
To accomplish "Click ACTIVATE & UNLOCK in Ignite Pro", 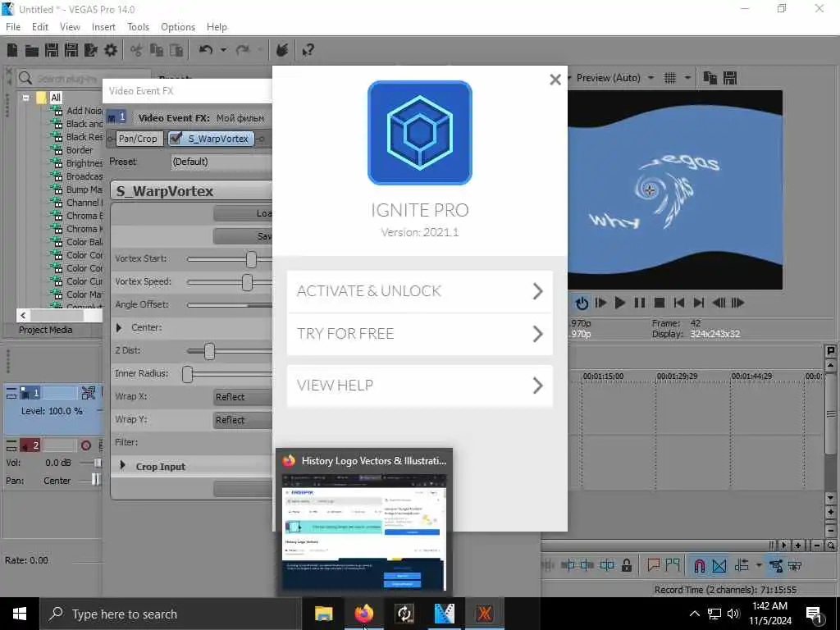I will 419,291.
